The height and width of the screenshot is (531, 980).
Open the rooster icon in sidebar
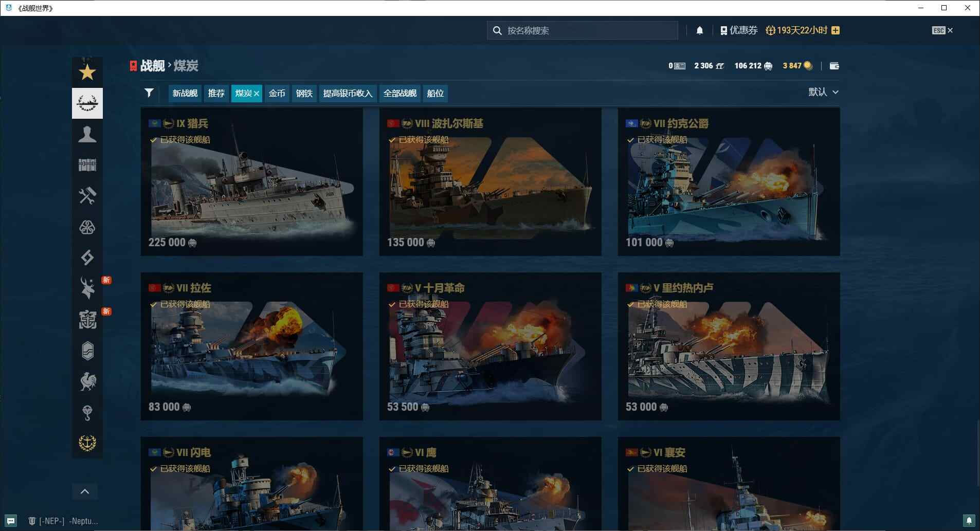pyautogui.click(x=87, y=381)
